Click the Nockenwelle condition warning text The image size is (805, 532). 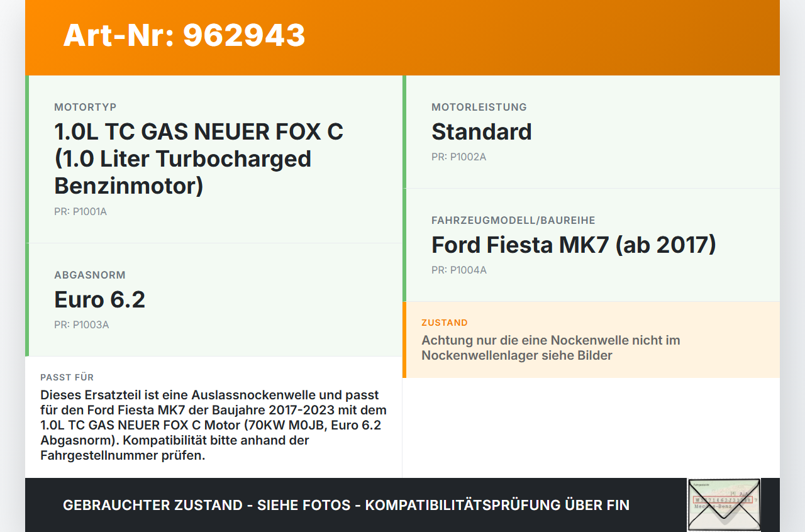click(x=550, y=348)
